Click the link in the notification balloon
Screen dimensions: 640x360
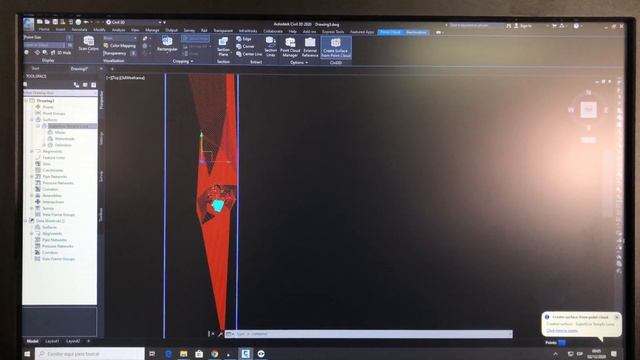(x=562, y=331)
